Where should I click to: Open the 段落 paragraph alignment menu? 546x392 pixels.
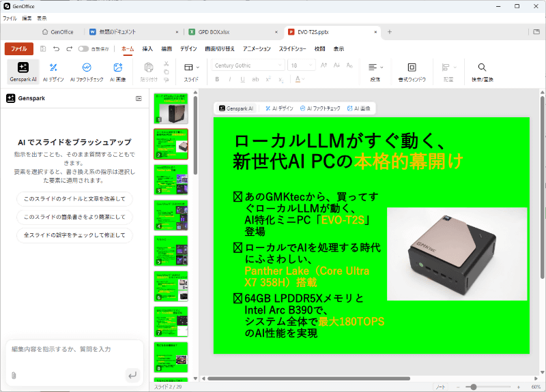(x=375, y=72)
